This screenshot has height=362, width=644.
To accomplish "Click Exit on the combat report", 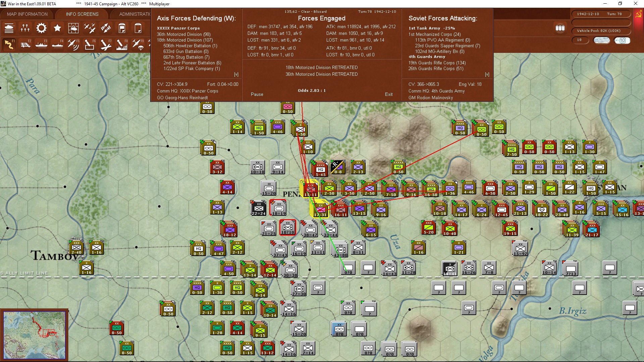I will (389, 94).
